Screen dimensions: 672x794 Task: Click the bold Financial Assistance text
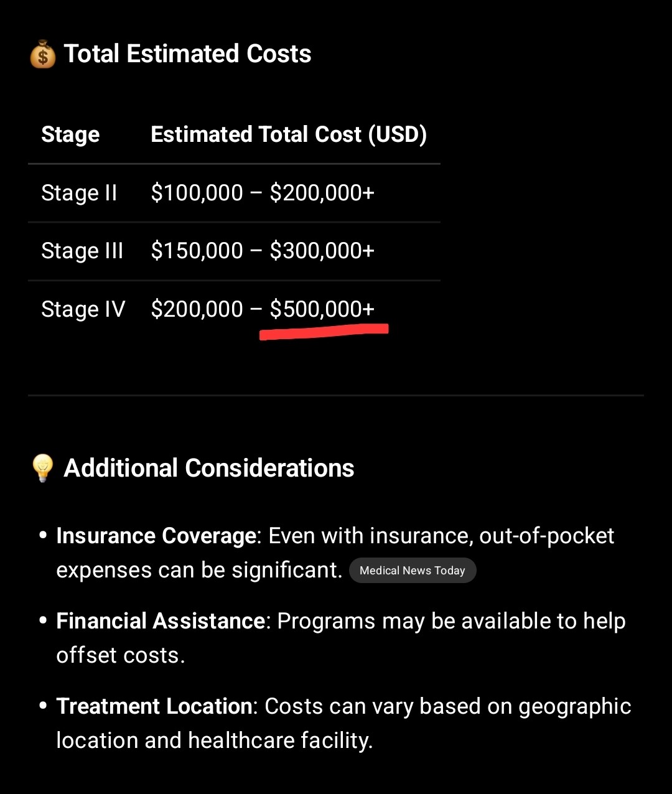[x=161, y=621]
